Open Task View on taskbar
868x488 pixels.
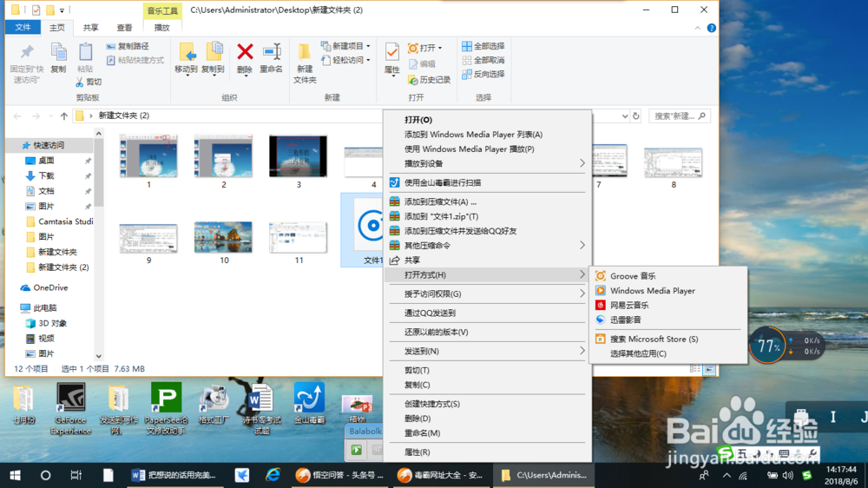(x=76, y=475)
